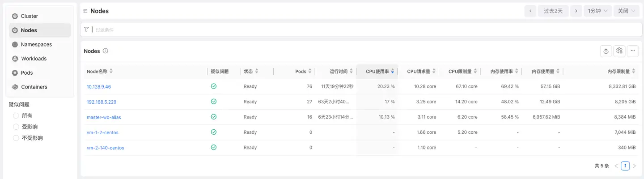Screen dimensions: 644x179
Task: Switch to Namespaces in the sidebar
Action: (36, 44)
